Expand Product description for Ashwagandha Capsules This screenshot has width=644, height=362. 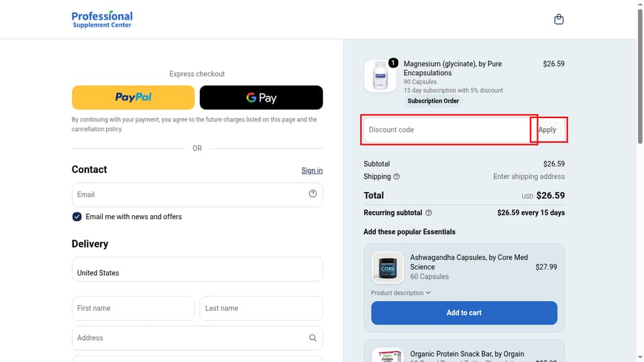pos(400,293)
